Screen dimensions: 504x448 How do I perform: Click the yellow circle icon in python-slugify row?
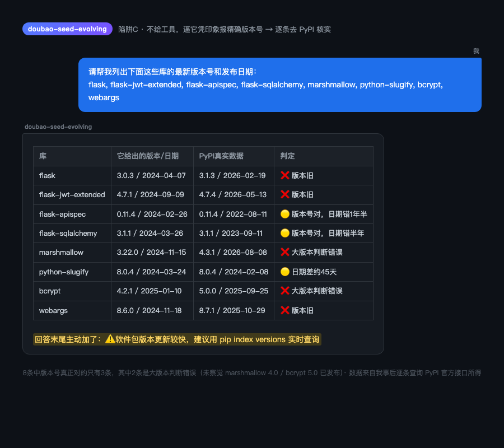[285, 272]
